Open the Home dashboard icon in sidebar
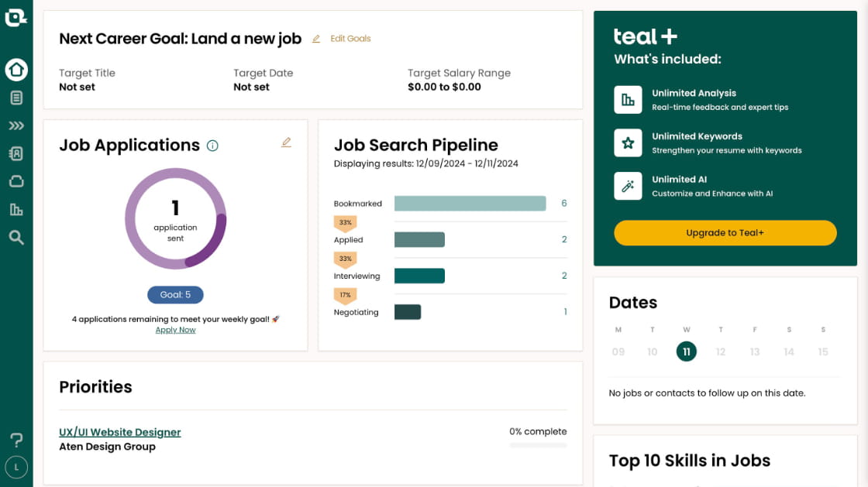 point(16,70)
